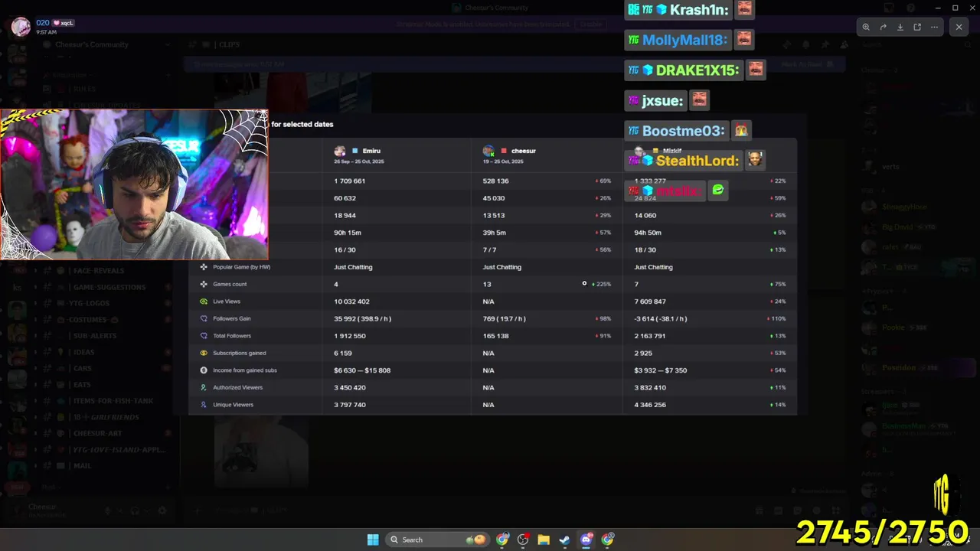This screenshot has width=980, height=551.
Task: Click the 4 346 256 unique viewers value
Action: coord(650,405)
